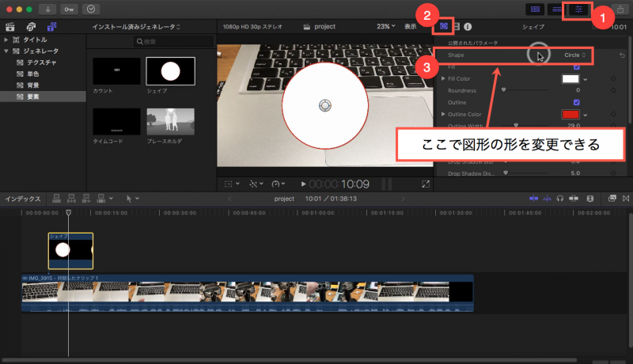The image size is (633, 364).
Task: Toggle the Fill checkbox
Action: click(x=577, y=67)
